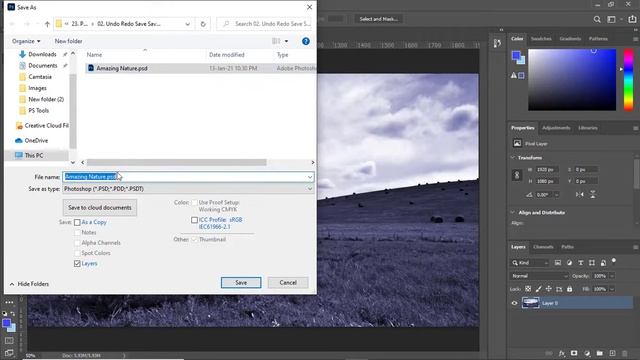This screenshot has width=640, height=360.
Task: Toggle Quick Mask mode icon
Action: click(x=9, y=340)
